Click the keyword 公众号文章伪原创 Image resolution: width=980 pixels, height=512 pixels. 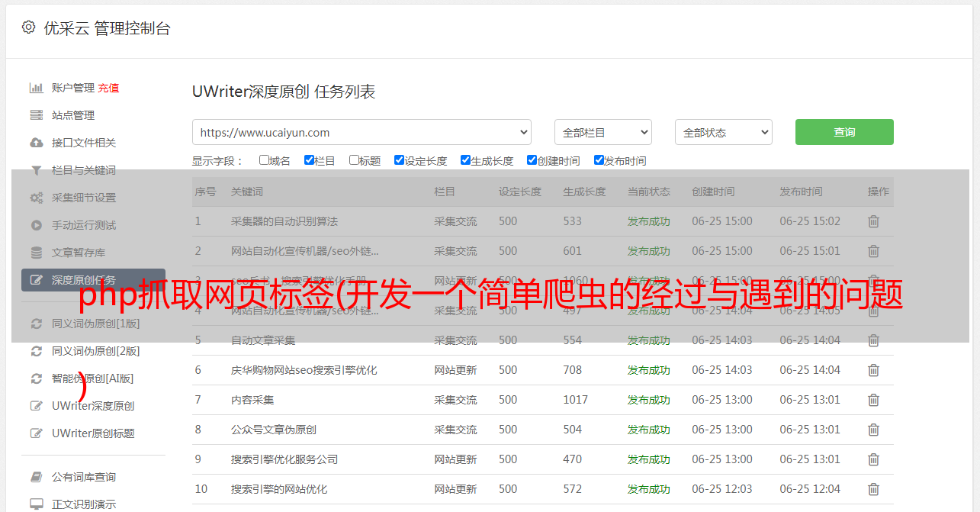point(274,430)
